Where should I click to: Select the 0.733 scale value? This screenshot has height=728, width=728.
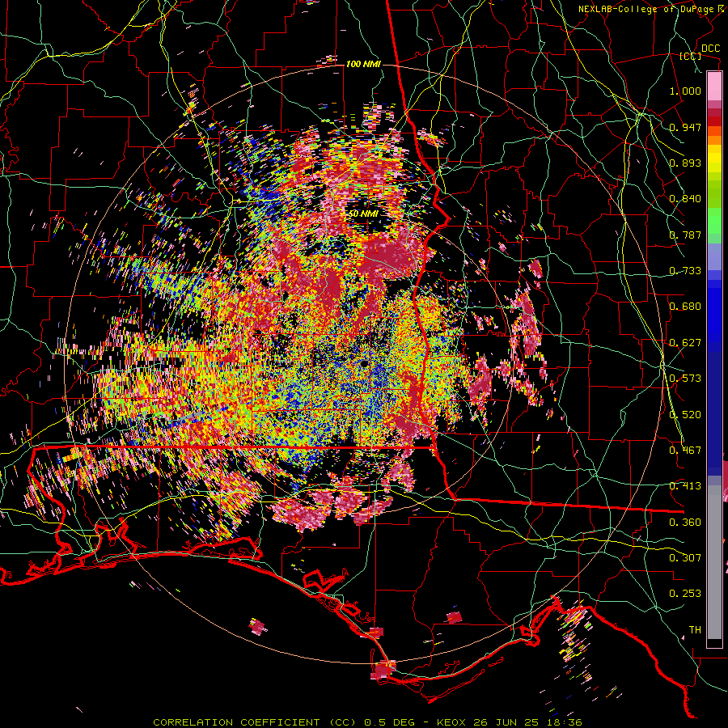click(685, 271)
